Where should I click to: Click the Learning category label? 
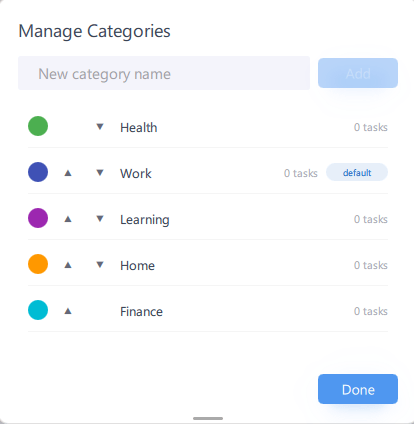coord(145,220)
